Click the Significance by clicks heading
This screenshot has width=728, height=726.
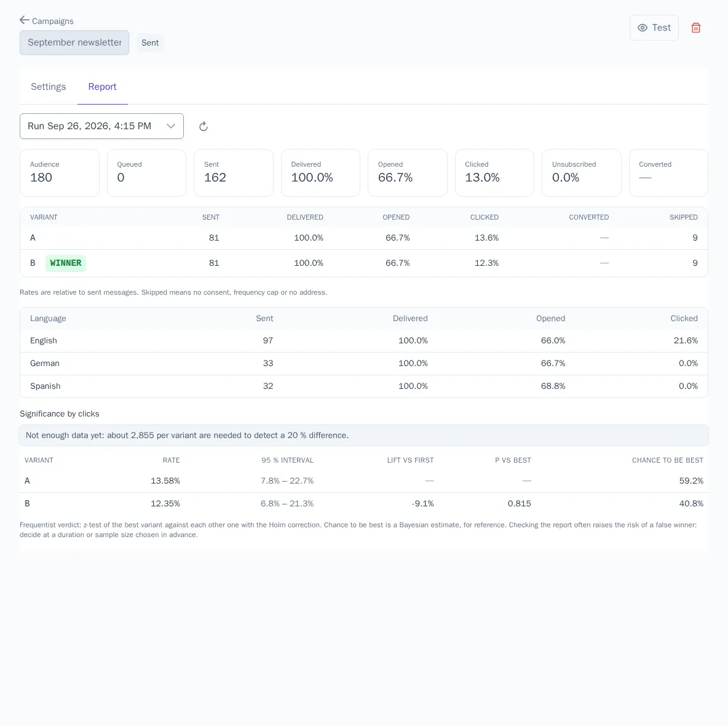coord(60,414)
